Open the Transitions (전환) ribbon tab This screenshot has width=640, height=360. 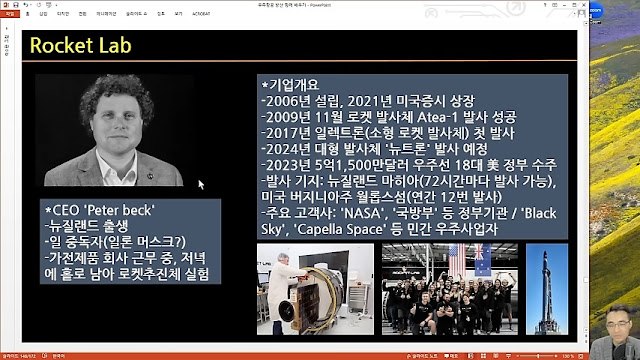click(x=82, y=14)
